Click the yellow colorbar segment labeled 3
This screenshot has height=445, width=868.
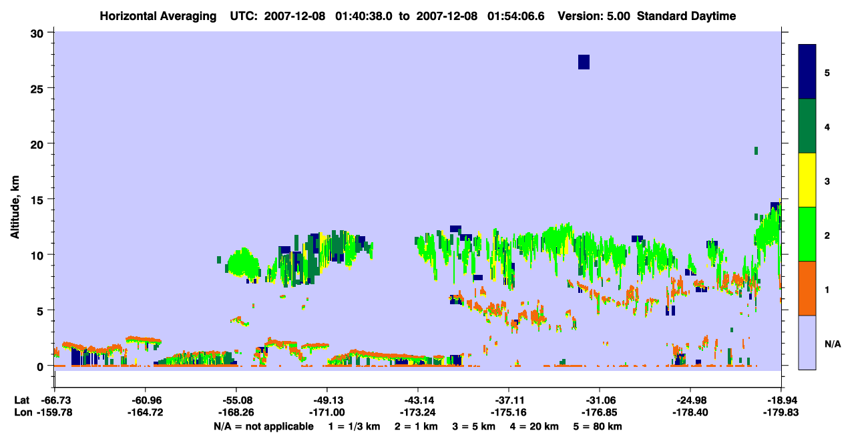pyautogui.click(x=807, y=180)
